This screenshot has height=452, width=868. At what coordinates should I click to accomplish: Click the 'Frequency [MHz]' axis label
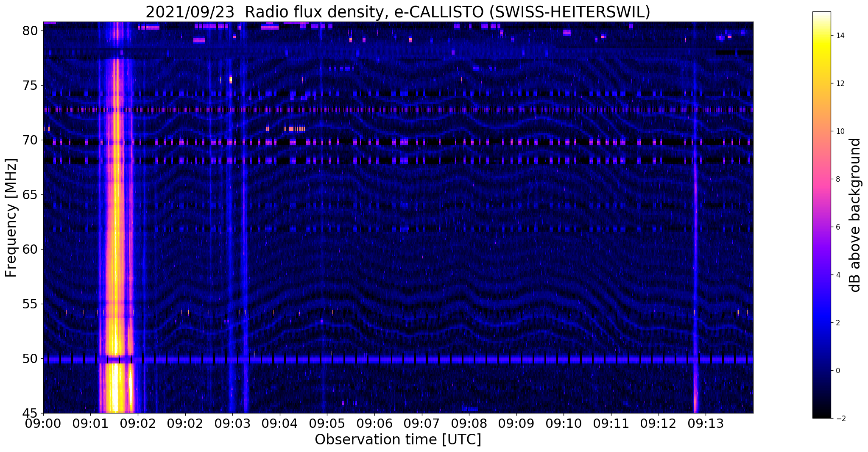click(11, 218)
